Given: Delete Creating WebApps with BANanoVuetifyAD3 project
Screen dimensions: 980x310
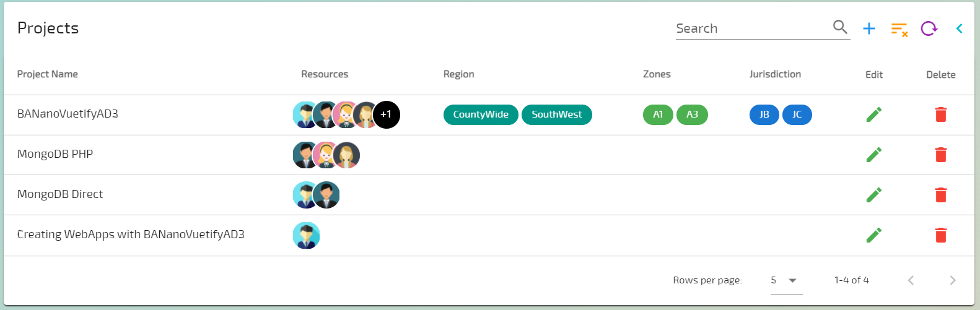Looking at the screenshot, I should [x=940, y=235].
